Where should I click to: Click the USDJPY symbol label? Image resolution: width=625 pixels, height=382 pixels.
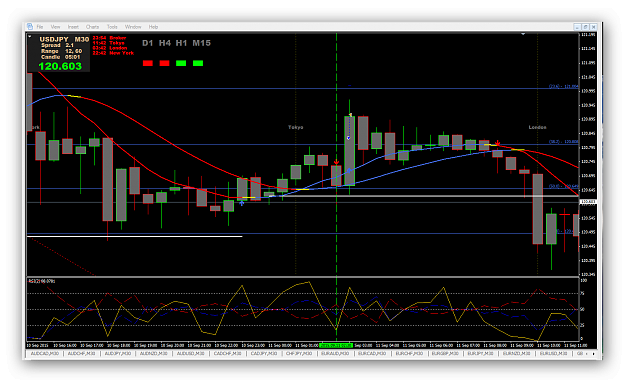point(54,39)
